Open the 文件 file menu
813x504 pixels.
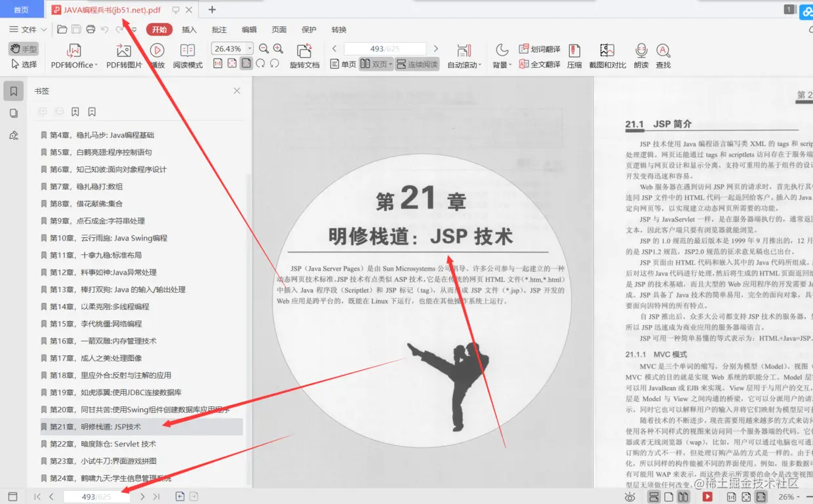coord(28,29)
